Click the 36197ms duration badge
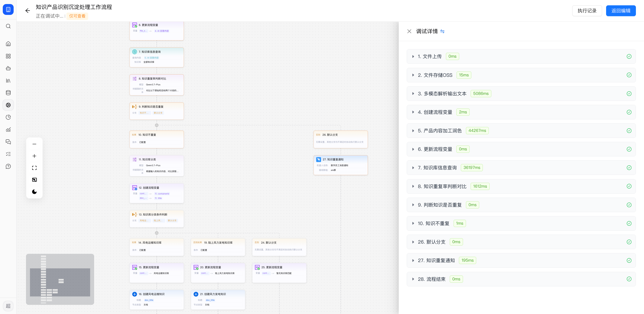Image resolution: width=644 pixels, height=314 pixels. point(471,168)
